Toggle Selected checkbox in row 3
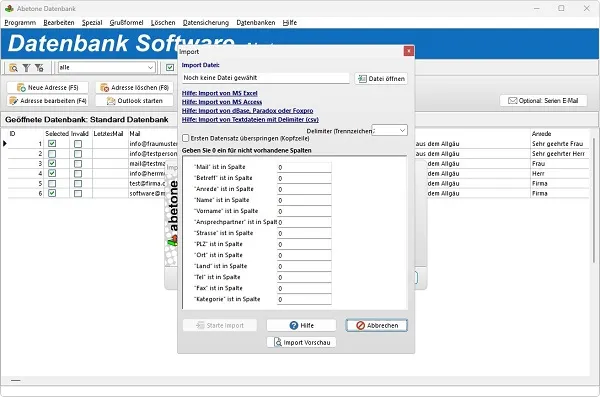This screenshot has width=600, height=397. pos(52,163)
